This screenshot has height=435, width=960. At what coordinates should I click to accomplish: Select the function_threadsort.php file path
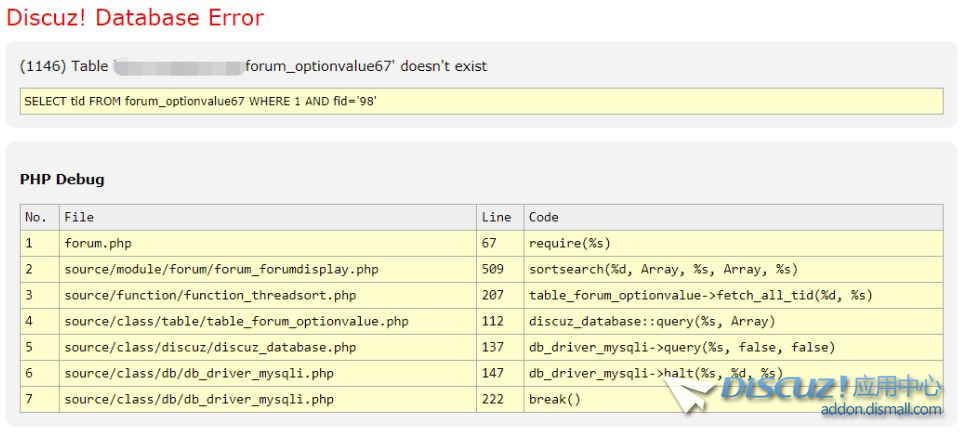(x=210, y=295)
